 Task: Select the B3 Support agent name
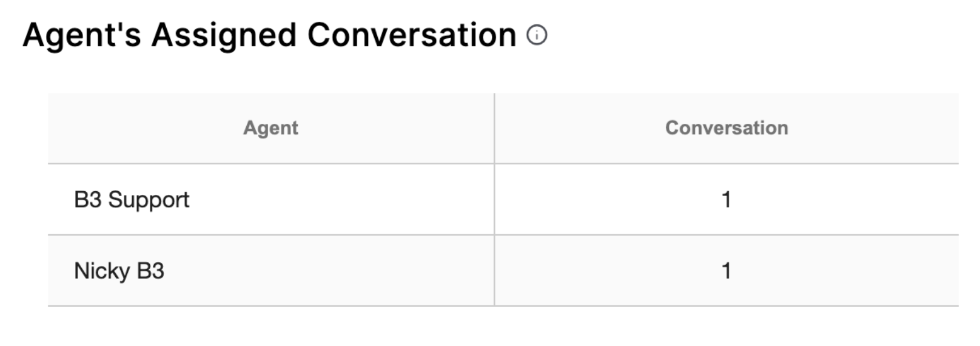(132, 200)
